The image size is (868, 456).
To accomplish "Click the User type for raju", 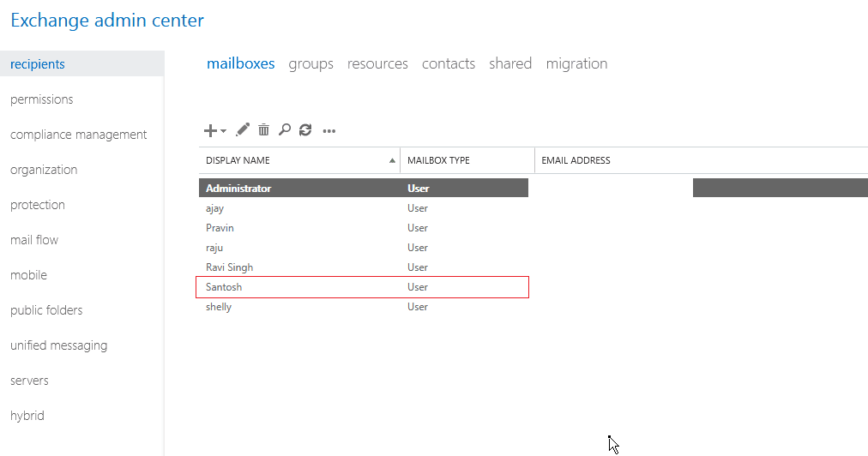I will tap(418, 248).
